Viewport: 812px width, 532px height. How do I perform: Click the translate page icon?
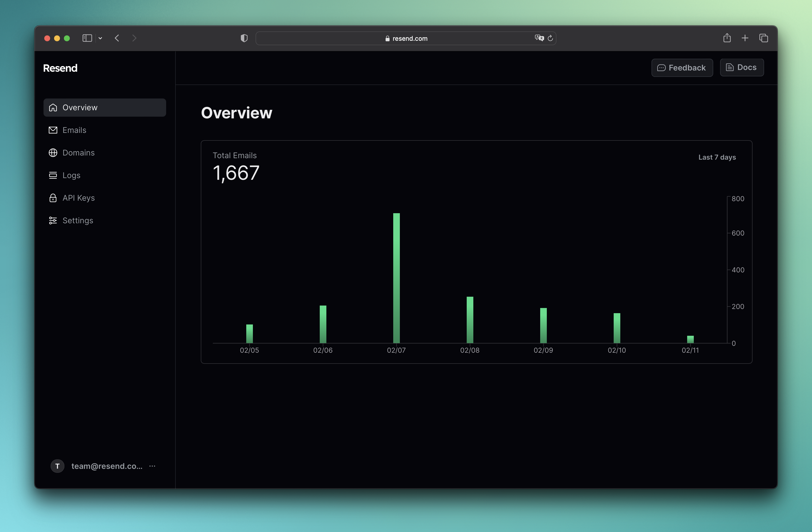click(x=539, y=38)
